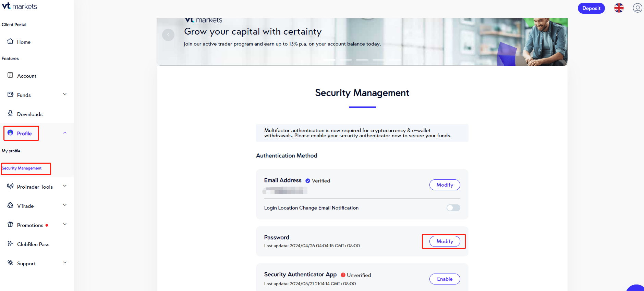The image size is (644, 291).
Task: Open the user account avatar icon
Action: [637, 8]
